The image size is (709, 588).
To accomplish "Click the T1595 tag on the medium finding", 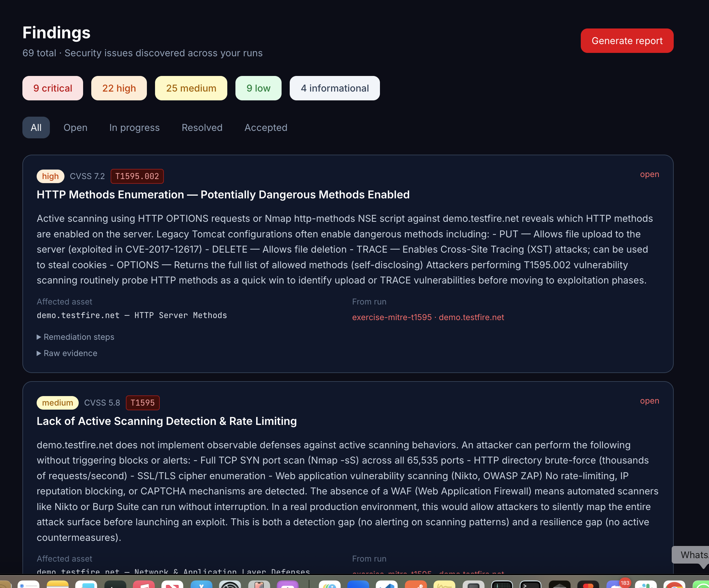I will 142,403.
